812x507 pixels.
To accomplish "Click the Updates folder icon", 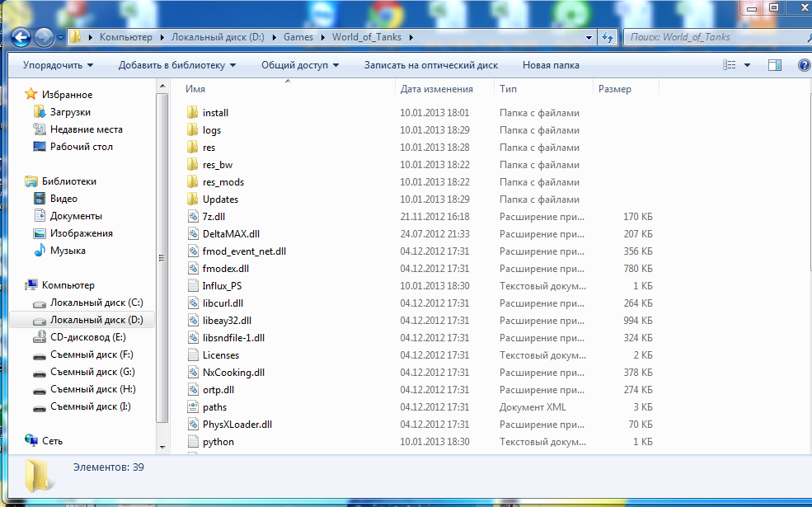I will [x=193, y=199].
